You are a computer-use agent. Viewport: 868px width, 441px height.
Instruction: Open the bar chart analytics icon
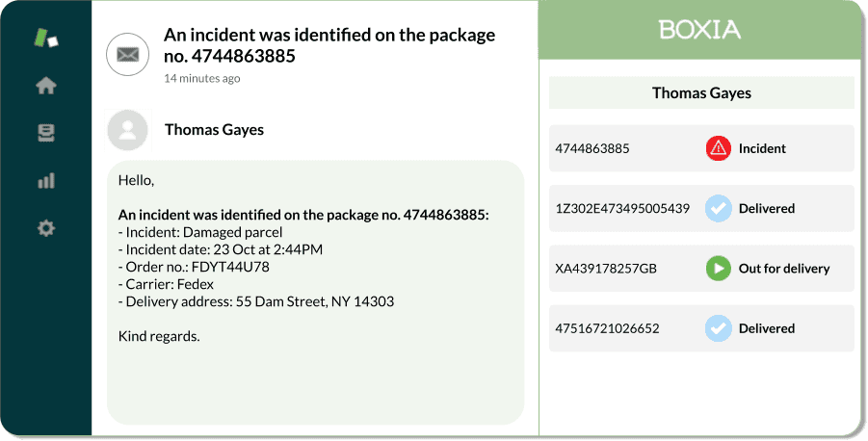point(46,180)
